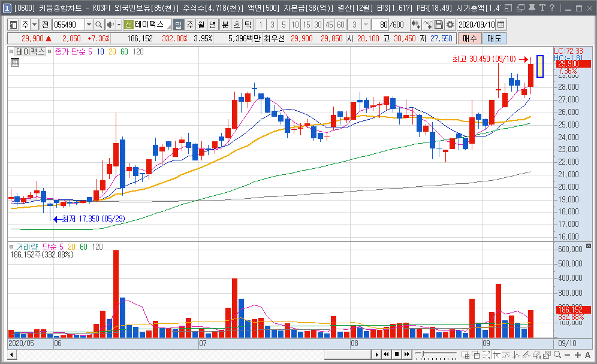
Task: Click the title bar pin icon
Action: click(532, 8)
